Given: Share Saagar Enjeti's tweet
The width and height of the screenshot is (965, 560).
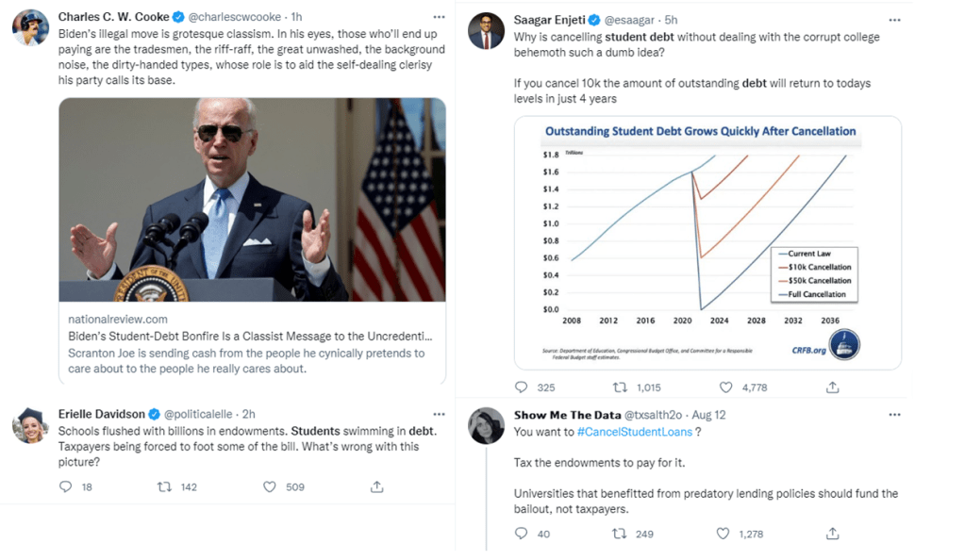Looking at the screenshot, I should (x=832, y=387).
